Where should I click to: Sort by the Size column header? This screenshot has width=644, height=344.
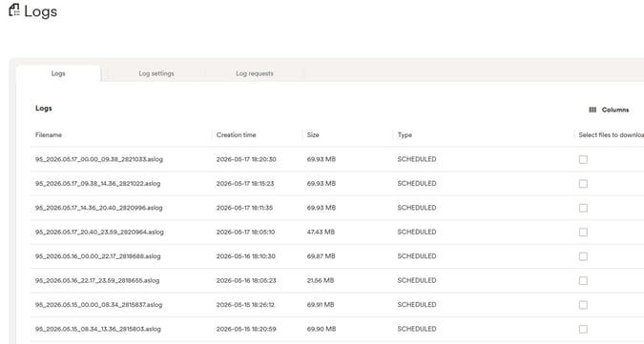tap(313, 135)
